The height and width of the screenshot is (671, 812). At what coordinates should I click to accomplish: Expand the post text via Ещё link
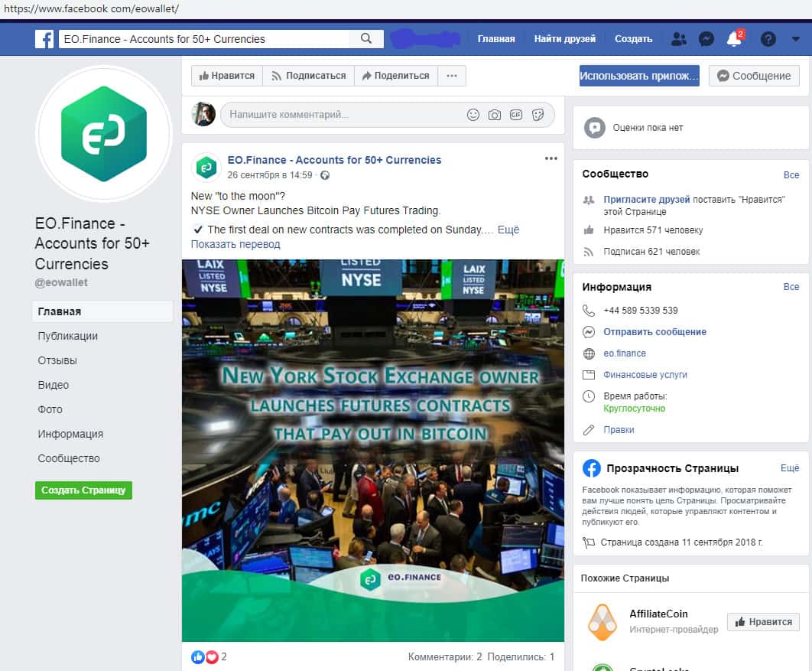(x=508, y=230)
